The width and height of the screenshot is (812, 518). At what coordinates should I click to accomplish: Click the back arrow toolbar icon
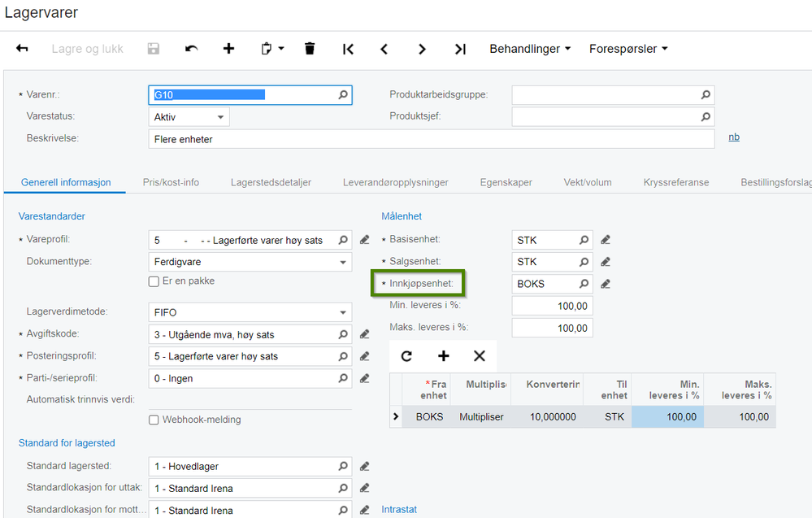point(22,49)
